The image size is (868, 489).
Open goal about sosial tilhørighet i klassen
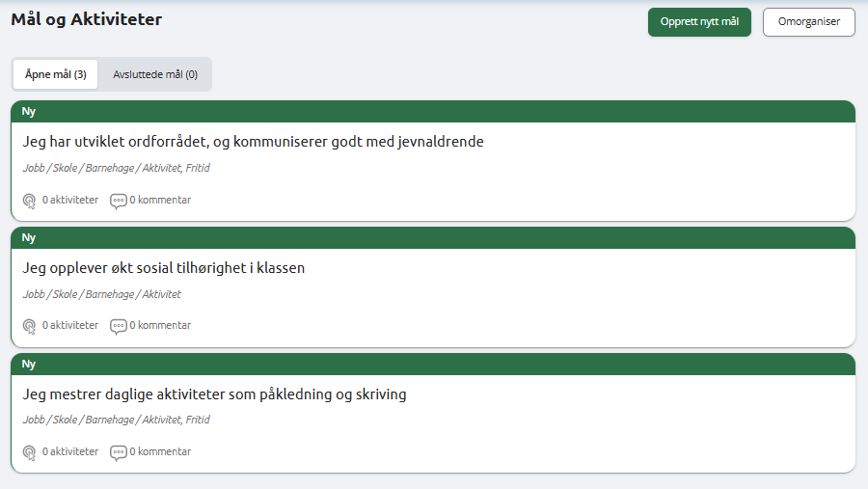[163, 268]
